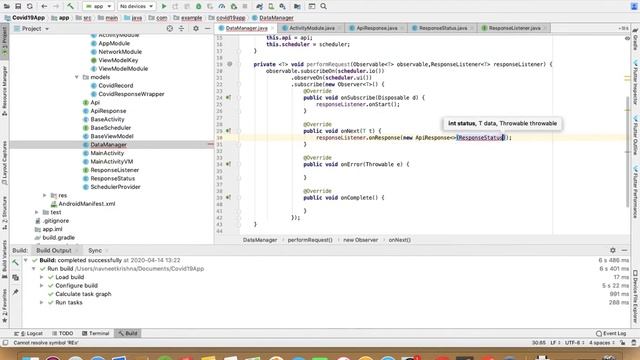This screenshot has height=360, width=640.
Task: Click the gutter icon beside onError method
Action: tap(228, 164)
